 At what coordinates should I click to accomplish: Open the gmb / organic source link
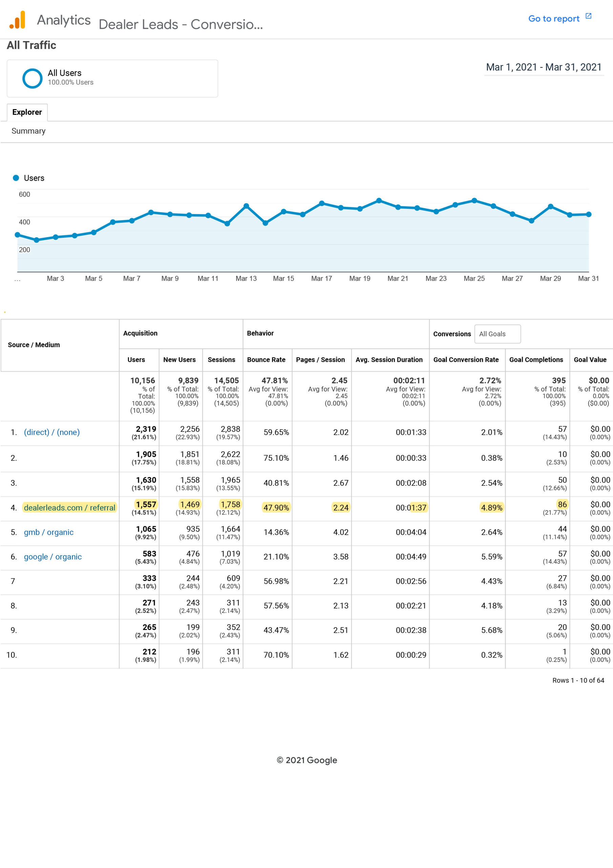(x=49, y=532)
